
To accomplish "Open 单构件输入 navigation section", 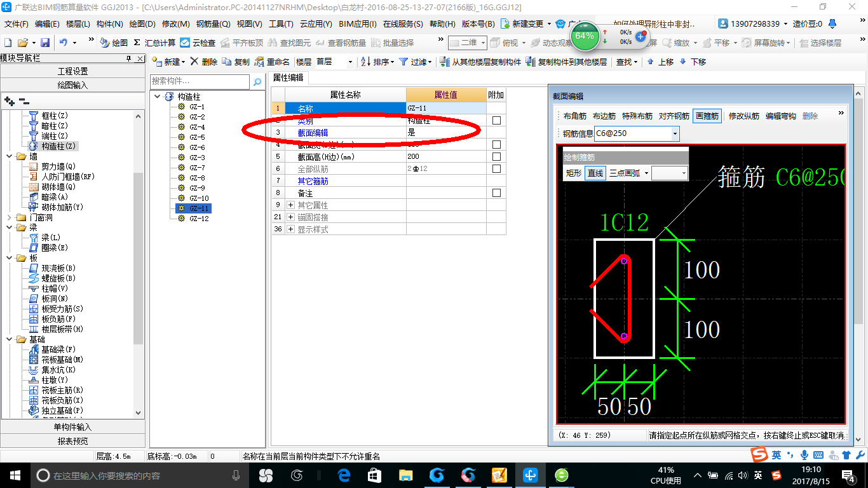I will point(73,427).
